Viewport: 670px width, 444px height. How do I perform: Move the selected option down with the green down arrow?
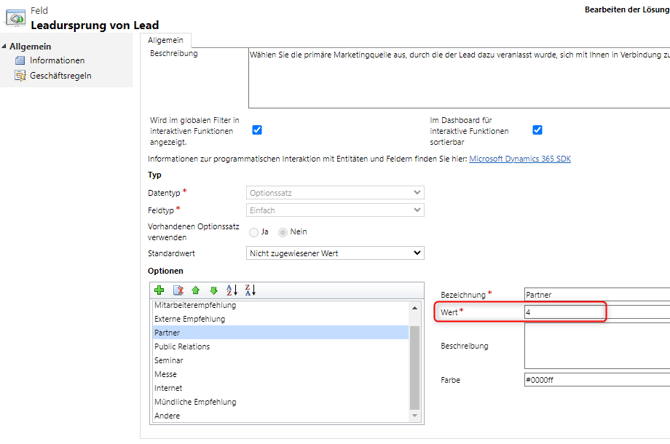click(214, 291)
